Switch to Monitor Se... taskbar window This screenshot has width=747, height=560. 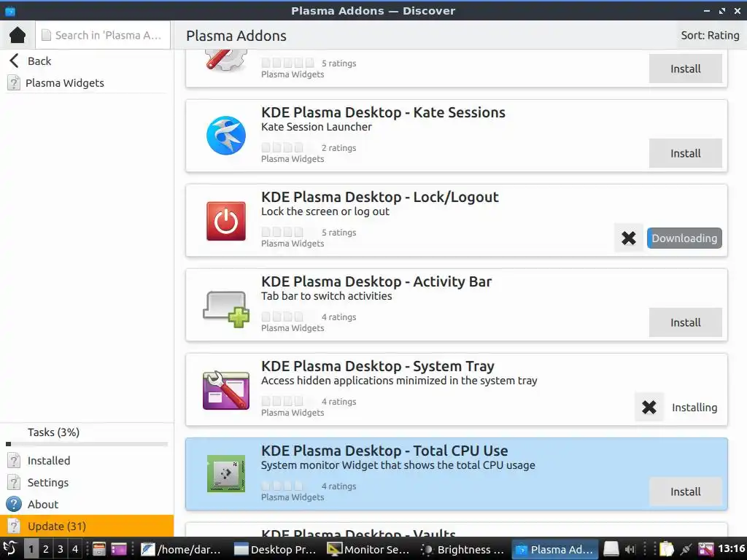[x=368, y=549]
